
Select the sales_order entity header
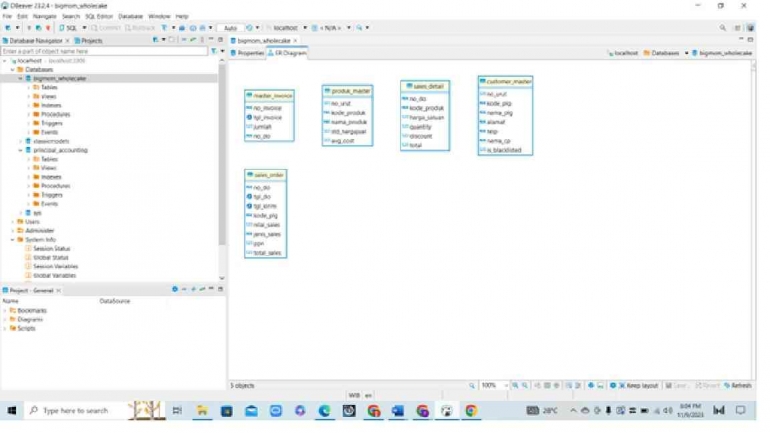click(x=266, y=175)
